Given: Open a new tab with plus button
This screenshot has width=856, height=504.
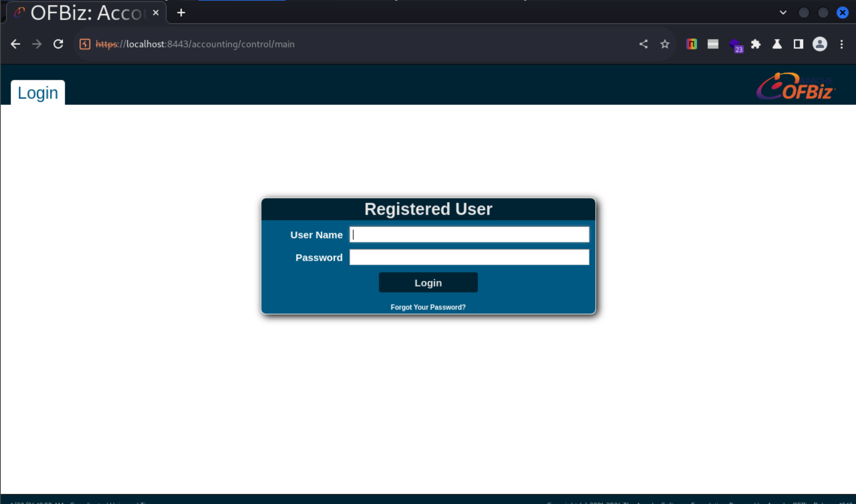Looking at the screenshot, I should coord(181,13).
